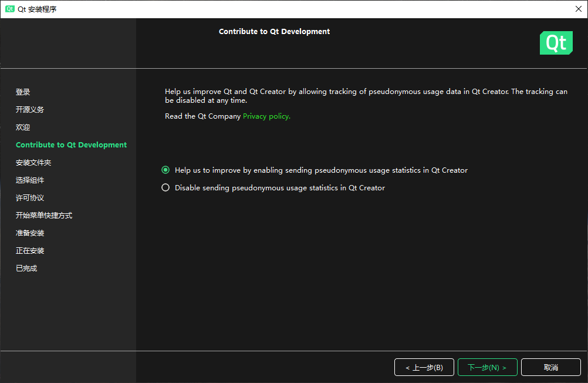Viewport: 588px width, 383px height.
Task: Select the 登录 step in sidebar
Action: 23,92
